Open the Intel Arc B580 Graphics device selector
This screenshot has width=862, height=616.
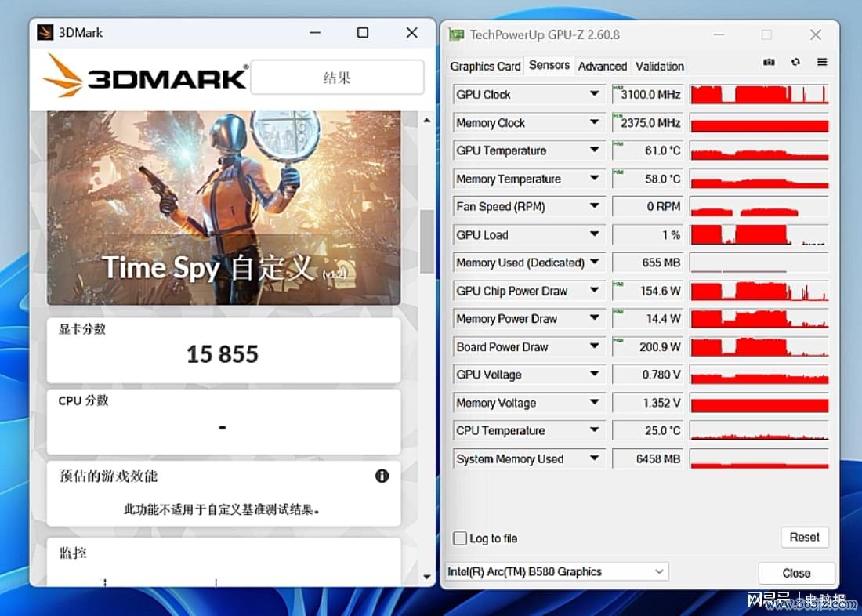556,572
